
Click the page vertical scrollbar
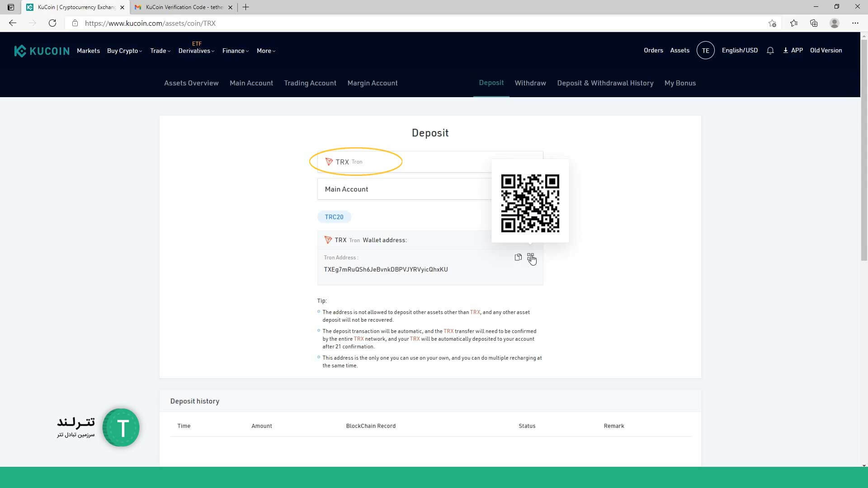tap(864, 149)
